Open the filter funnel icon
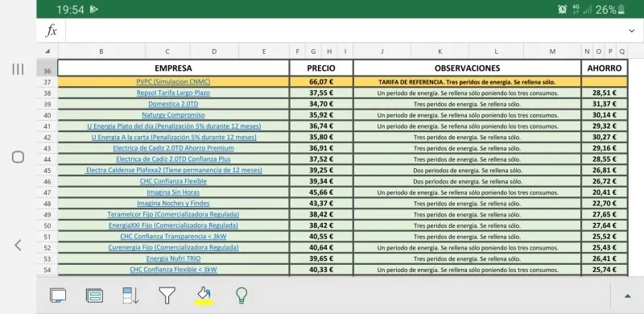 coord(167,295)
